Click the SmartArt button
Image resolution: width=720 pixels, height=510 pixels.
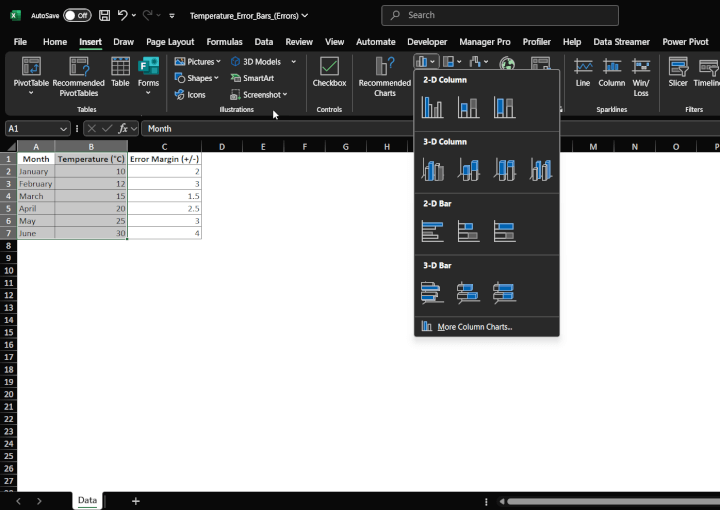tap(252, 78)
